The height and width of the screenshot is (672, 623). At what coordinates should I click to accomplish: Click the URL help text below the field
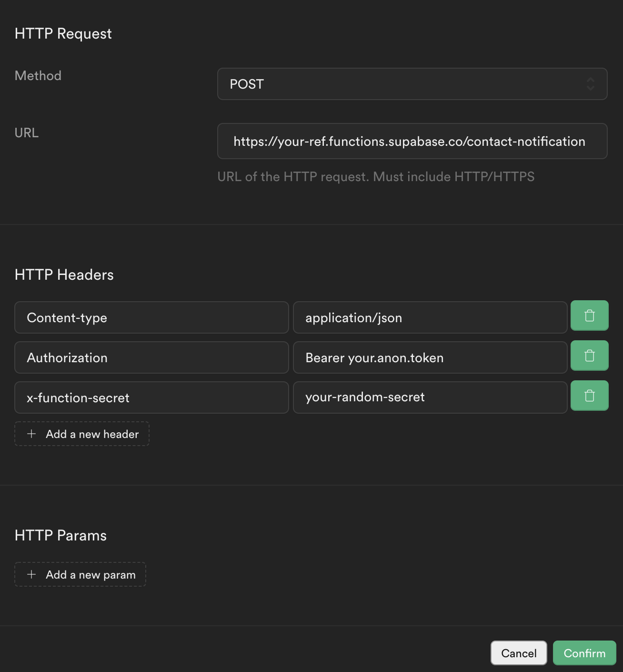pyautogui.click(x=376, y=177)
